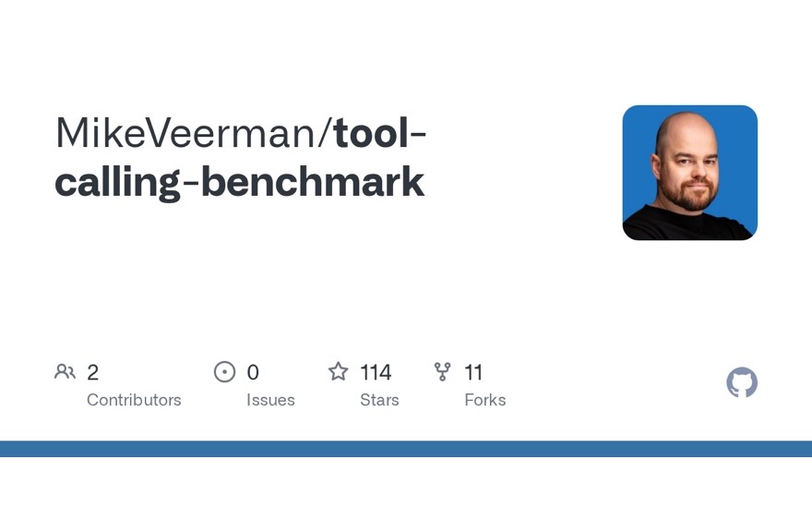Click the contributors count 2
812x508 pixels.
(92, 372)
